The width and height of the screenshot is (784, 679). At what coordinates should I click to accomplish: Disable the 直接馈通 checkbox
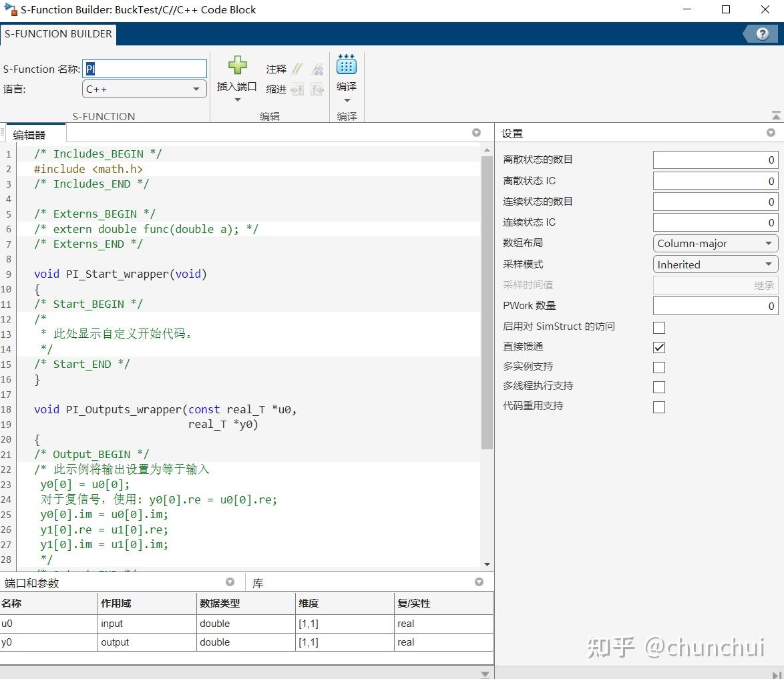click(x=659, y=347)
